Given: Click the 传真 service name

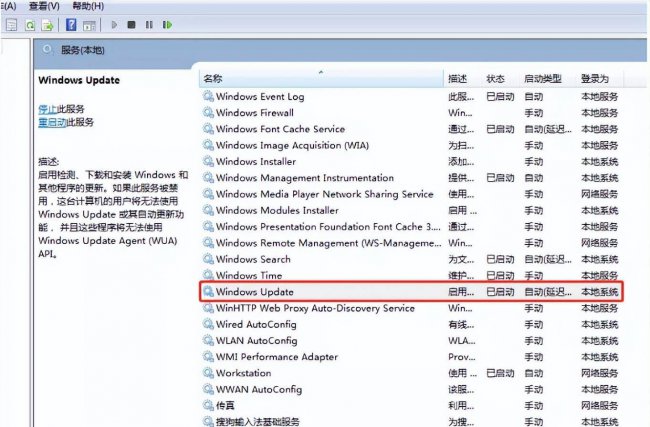Looking at the screenshot, I should 225,405.
